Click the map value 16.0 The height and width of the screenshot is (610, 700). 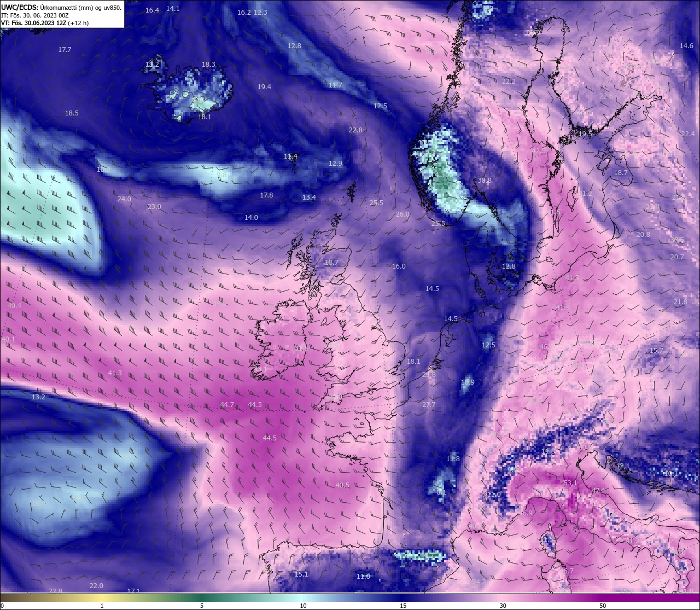(399, 266)
